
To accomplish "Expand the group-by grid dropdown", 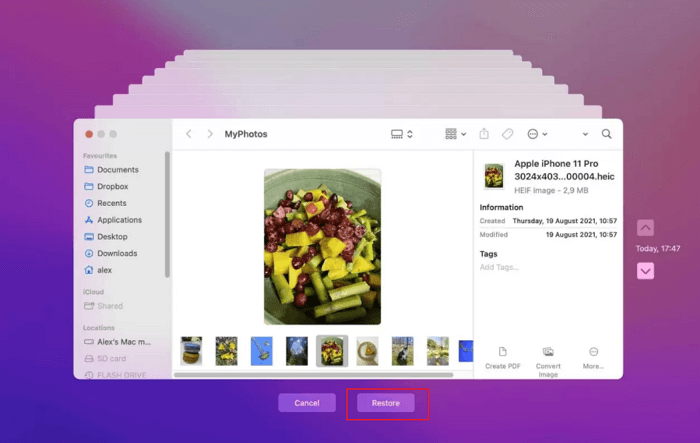I will [455, 134].
